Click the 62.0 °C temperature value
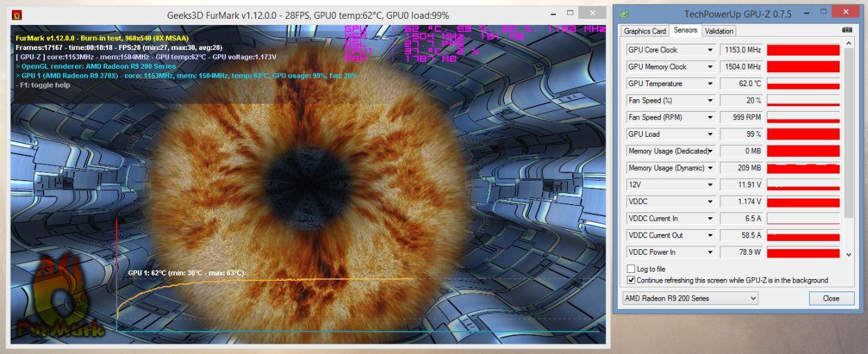This screenshot has height=354, width=868. tap(741, 83)
